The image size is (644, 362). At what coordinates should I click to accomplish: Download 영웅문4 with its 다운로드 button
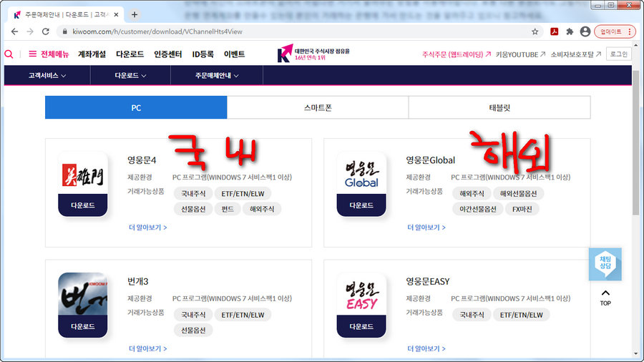(x=83, y=205)
